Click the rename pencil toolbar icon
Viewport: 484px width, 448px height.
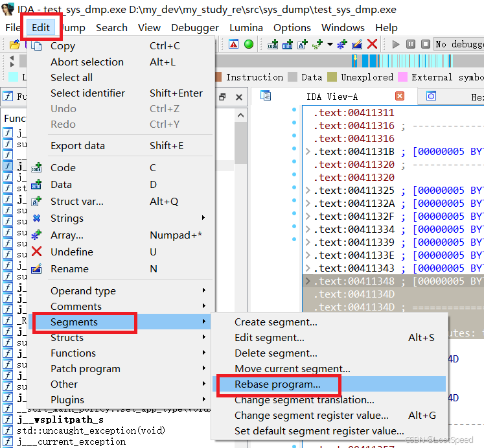(357, 44)
